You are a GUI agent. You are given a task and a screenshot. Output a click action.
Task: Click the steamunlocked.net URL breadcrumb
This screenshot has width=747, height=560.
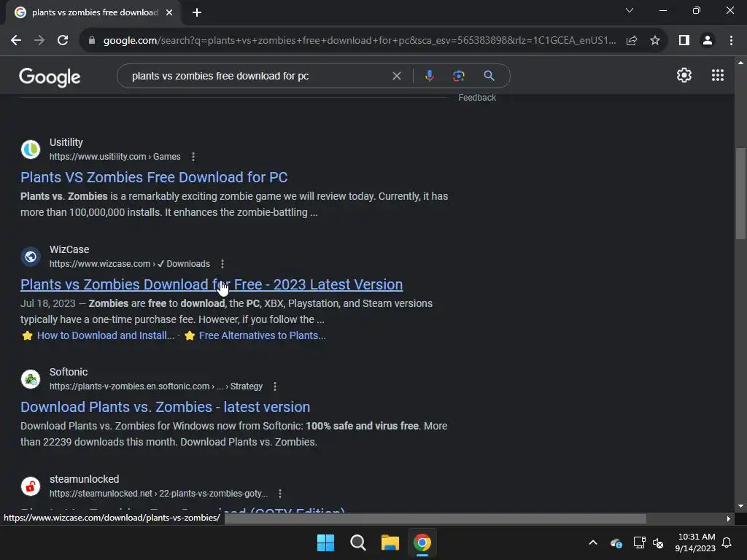point(158,494)
